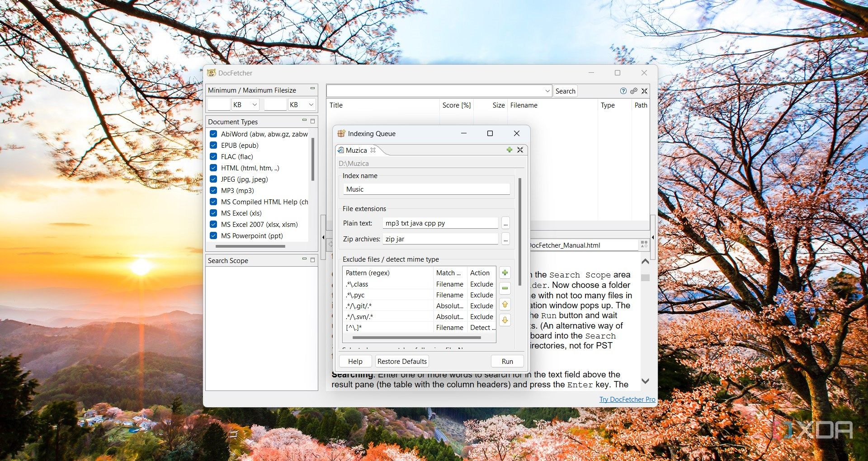Click preview pane icon beside DocFetcher_Manual.html
This screenshot has width=868, height=461.
[644, 245]
